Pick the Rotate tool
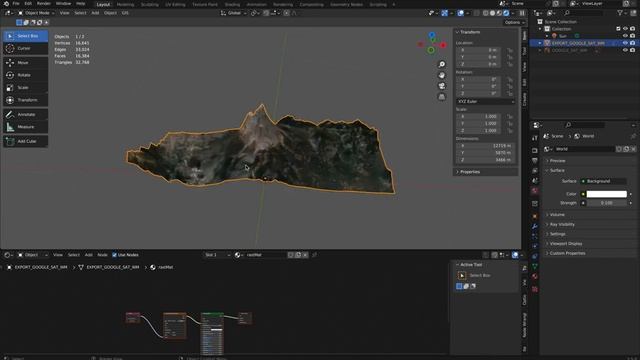Viewport: 640px width, 360px height. pyautogui.click(x=26, y=75)
